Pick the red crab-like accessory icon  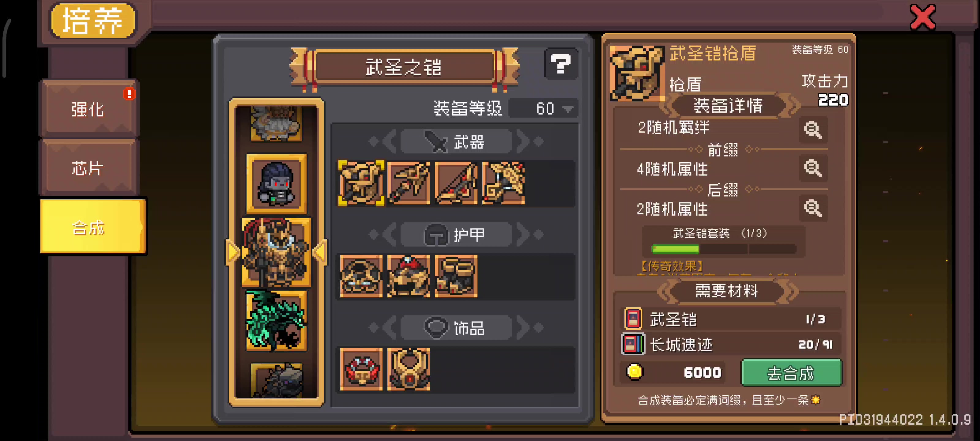click(x=361, y=369)
